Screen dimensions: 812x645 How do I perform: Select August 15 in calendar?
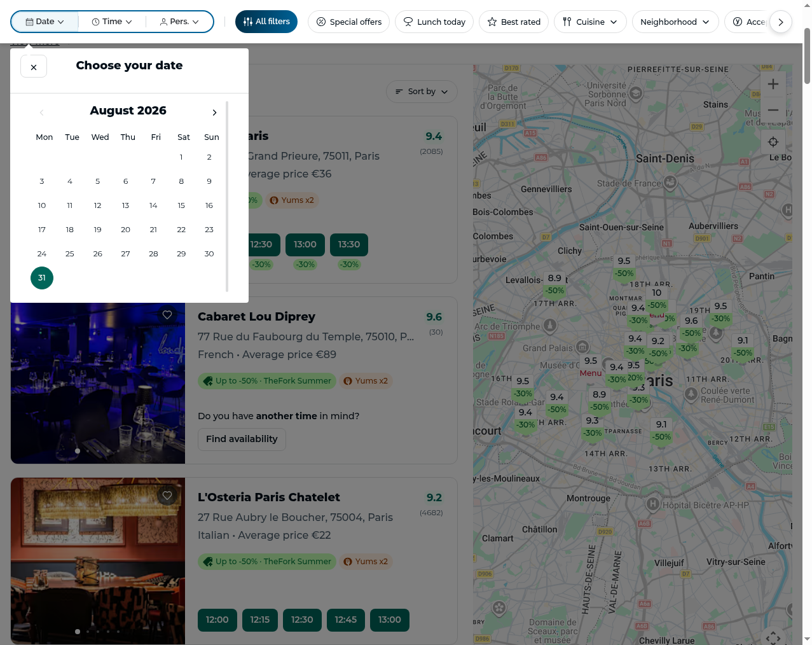click(181, 205)
